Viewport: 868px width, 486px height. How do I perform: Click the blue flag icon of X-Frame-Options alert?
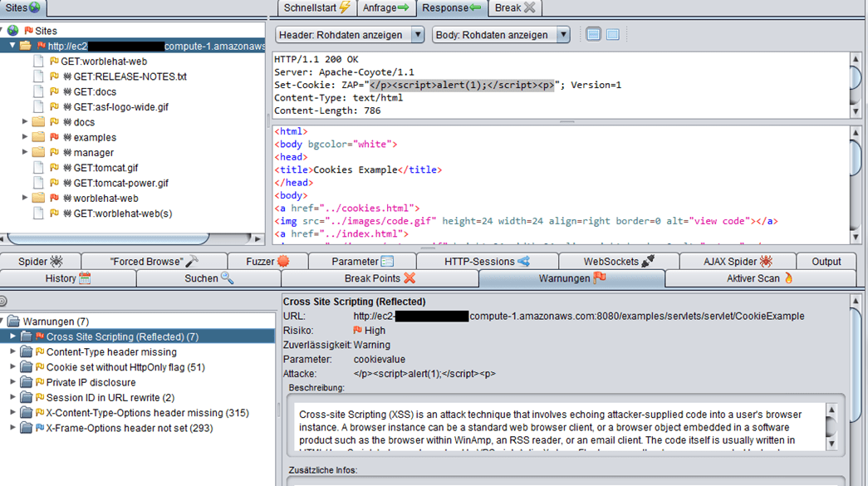pyautogui.click(x=39, y=428)
